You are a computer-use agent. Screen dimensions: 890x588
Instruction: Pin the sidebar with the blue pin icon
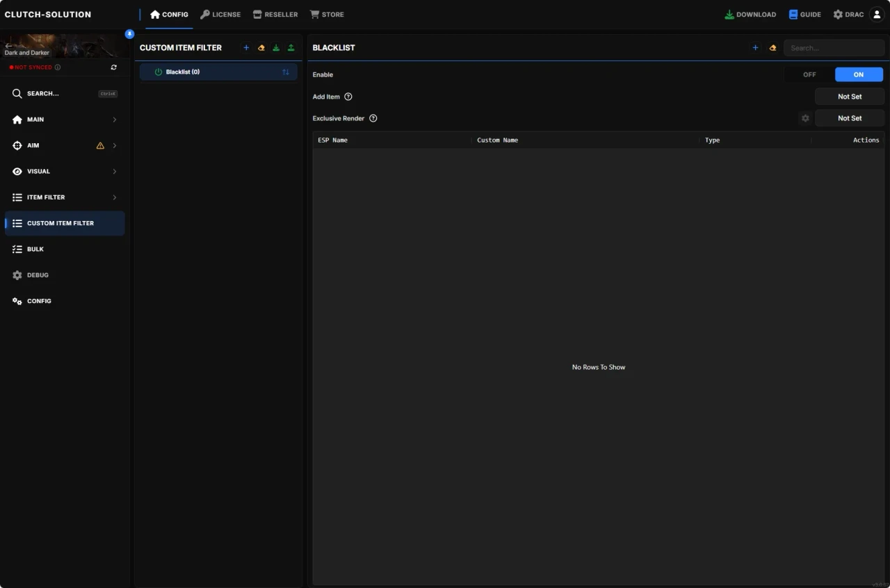click(x=129, y=34)
